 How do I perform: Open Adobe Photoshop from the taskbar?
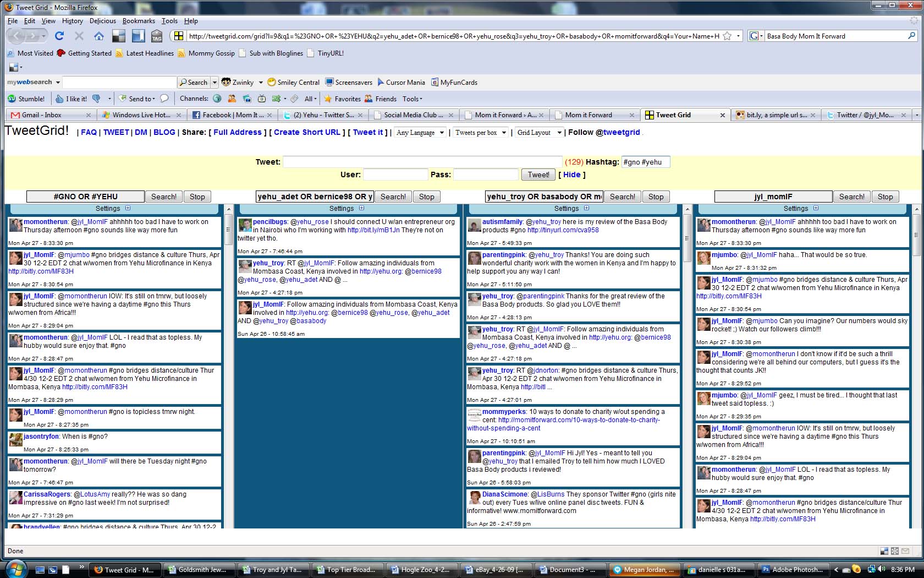pos(792,570)
